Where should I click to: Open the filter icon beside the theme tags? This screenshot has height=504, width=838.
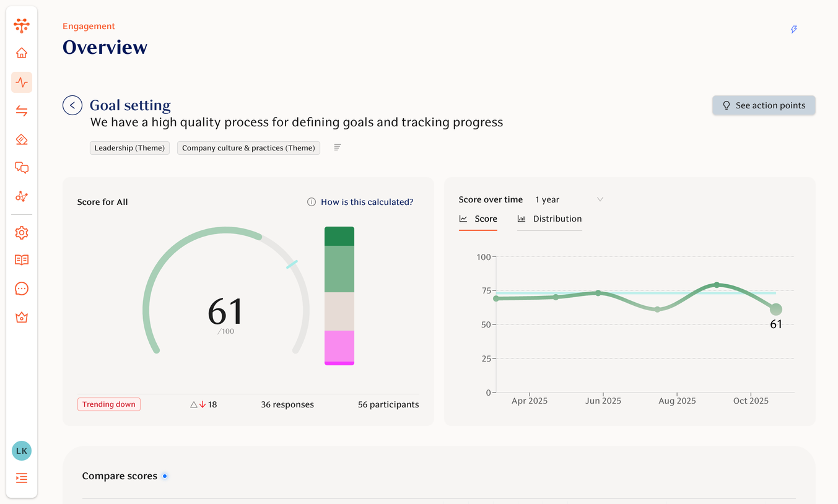point(337,147)
